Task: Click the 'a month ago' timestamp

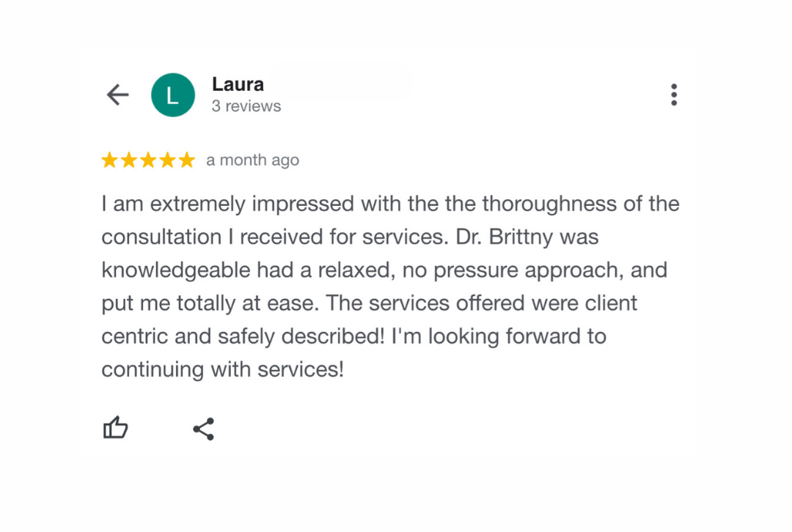Action: click(x=252, y=160)
